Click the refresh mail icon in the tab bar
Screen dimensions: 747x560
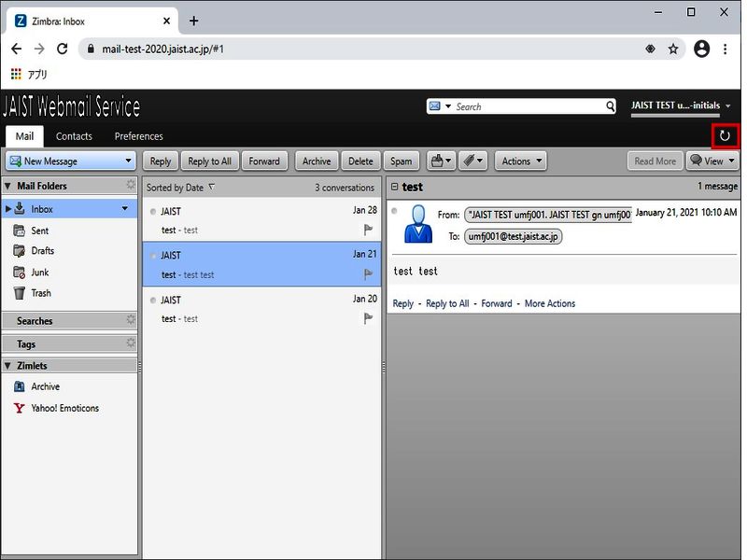click(725, 136)
